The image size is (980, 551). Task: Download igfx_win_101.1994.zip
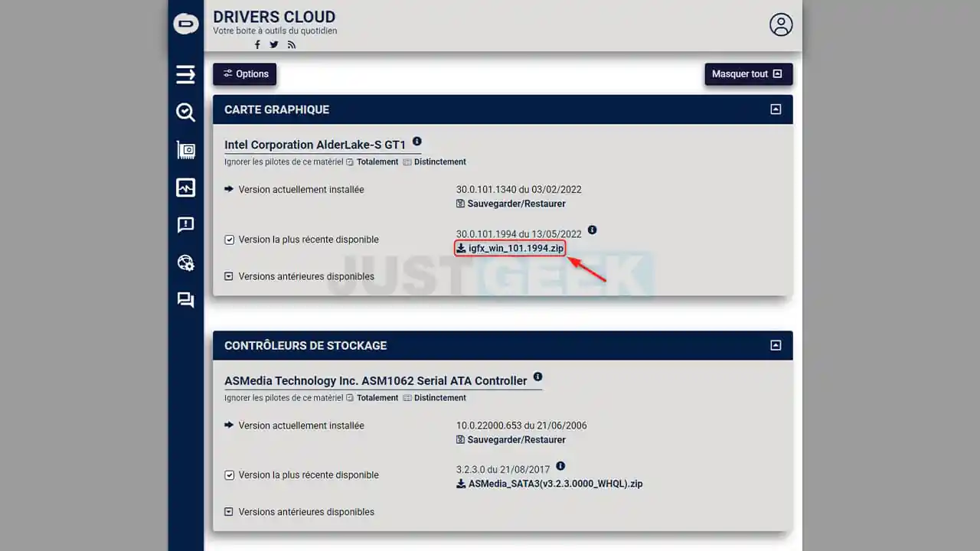coord(510,249)
